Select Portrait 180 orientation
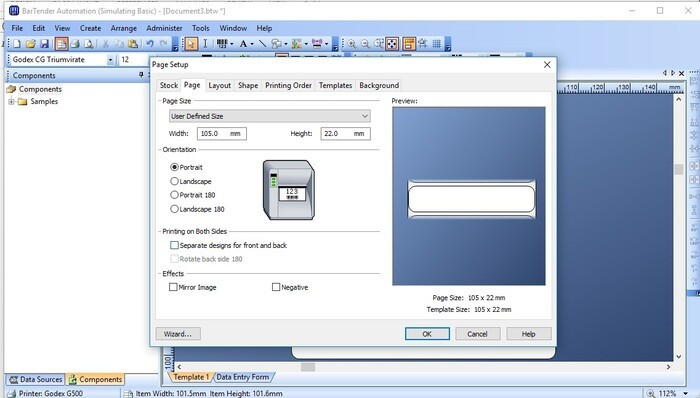This screenshot has height=398, width=700. 175,195
